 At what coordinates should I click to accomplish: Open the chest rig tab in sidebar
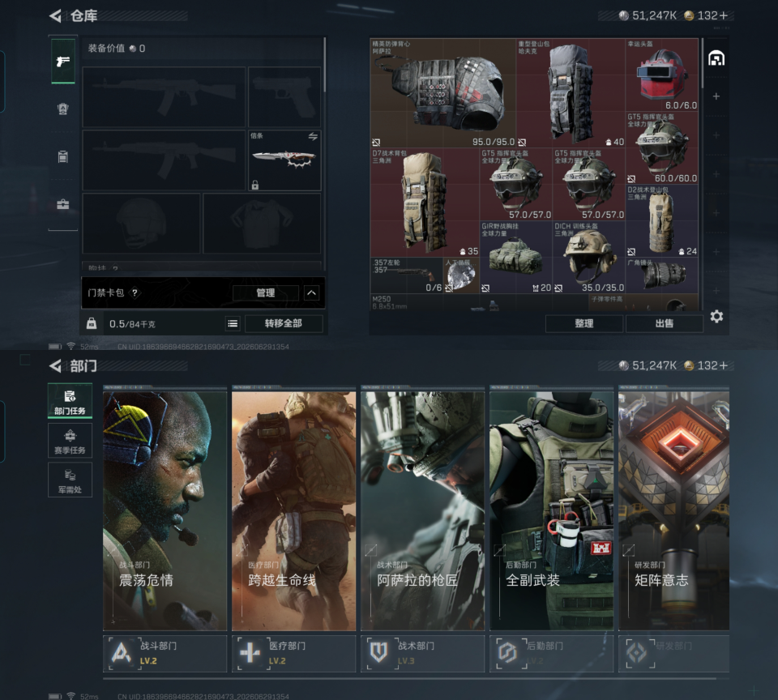(x=63, y=156)
